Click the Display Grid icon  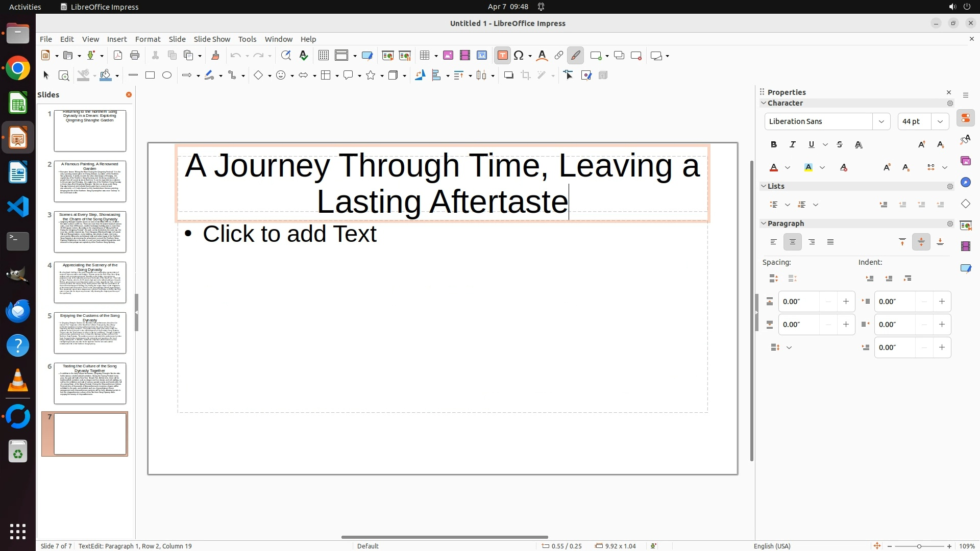323,56
